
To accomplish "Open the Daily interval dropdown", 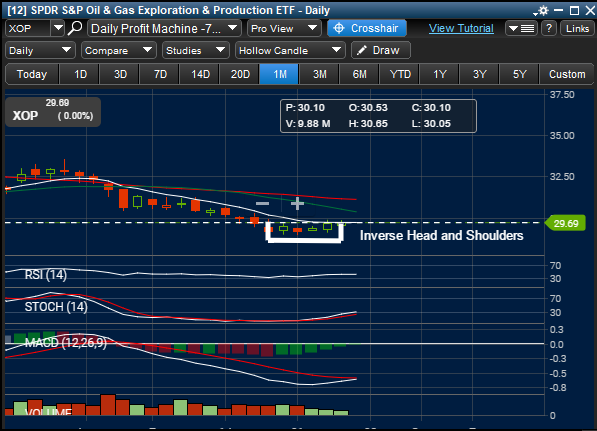I will coord(40,50).
